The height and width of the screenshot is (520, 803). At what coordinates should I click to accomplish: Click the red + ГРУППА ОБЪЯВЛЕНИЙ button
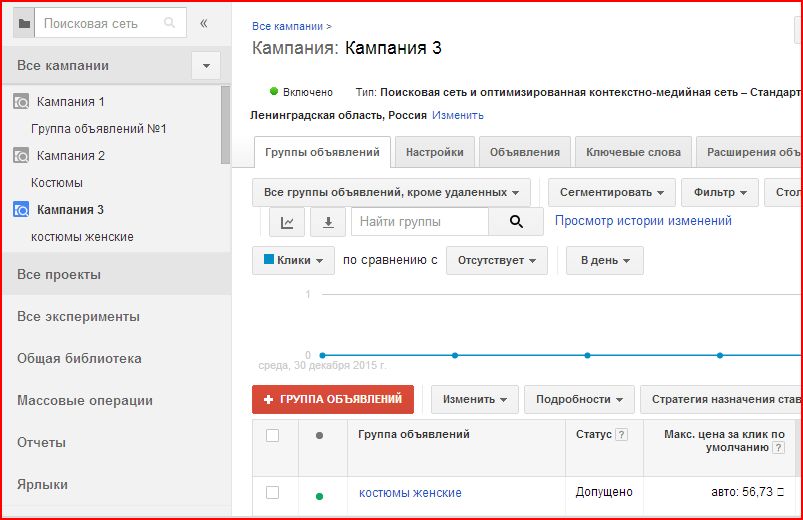coord(333,400)
